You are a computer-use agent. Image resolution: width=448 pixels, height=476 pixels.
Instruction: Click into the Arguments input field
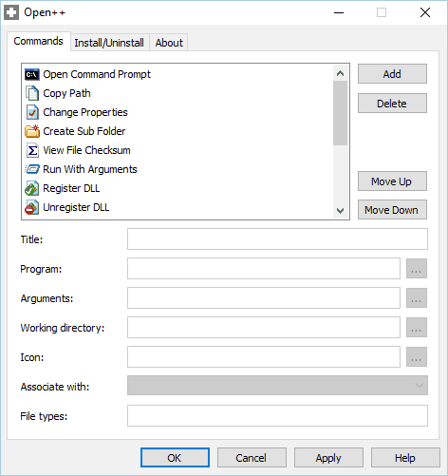tap(264, 298)
